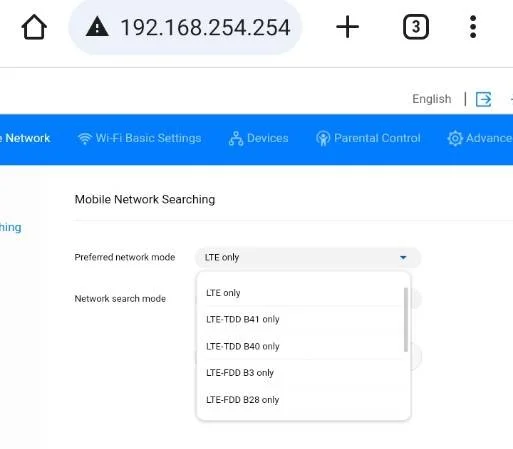Click the logout arrow icon
Viewport: 513px width, 449px height.
[484, 99]
